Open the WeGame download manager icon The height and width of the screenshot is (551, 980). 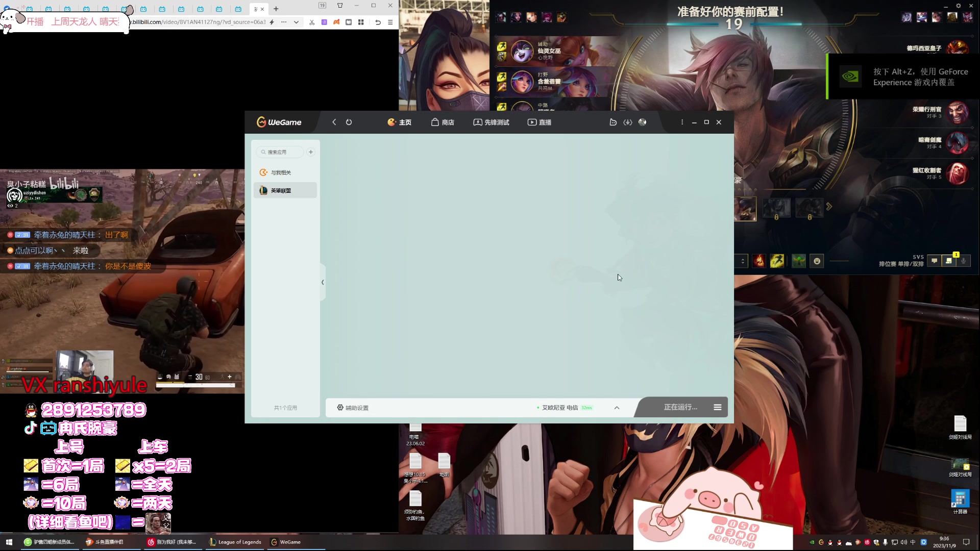[628, 122]
